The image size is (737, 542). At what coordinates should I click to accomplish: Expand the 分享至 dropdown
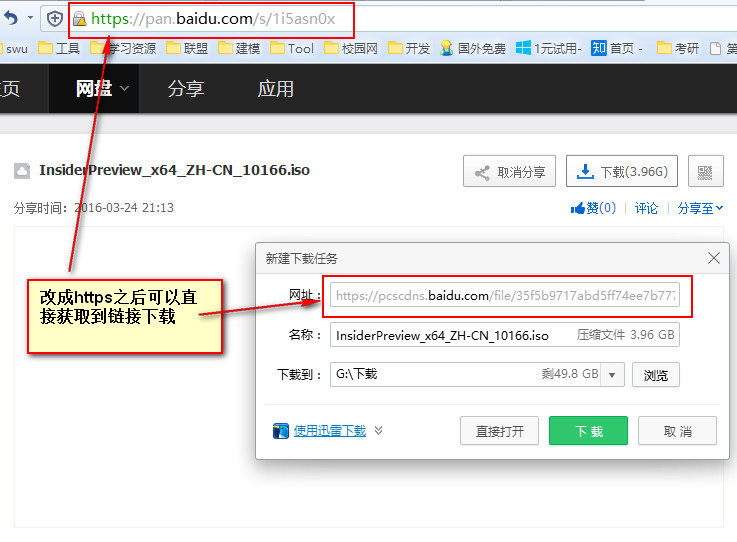tap(700, 208)
